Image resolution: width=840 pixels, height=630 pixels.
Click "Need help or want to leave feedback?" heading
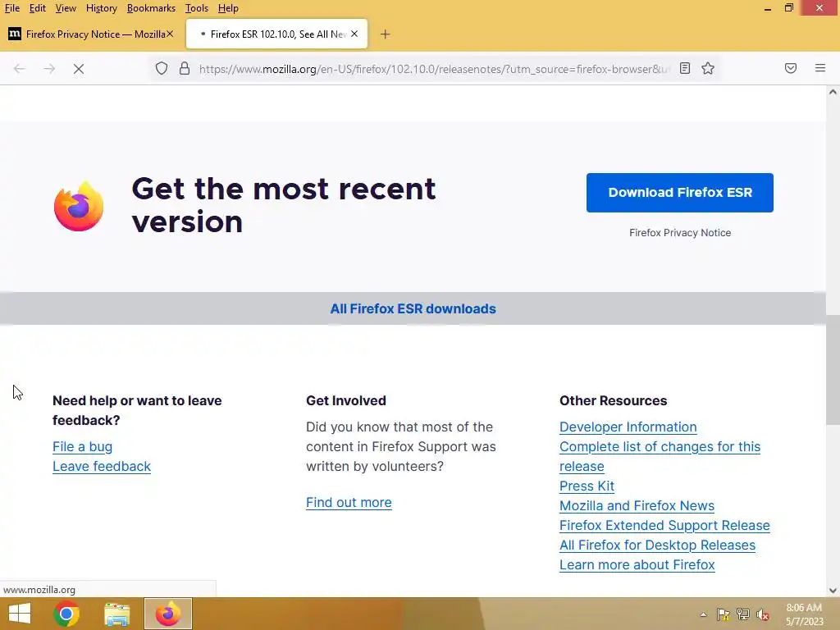pyautogui.click(x=137, y=410)
